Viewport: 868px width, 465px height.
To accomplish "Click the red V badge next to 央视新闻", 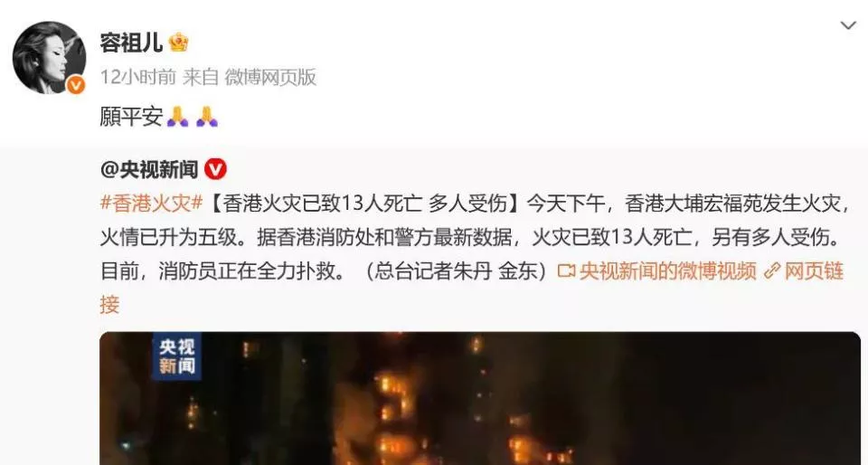I will (x=215, y=169).
